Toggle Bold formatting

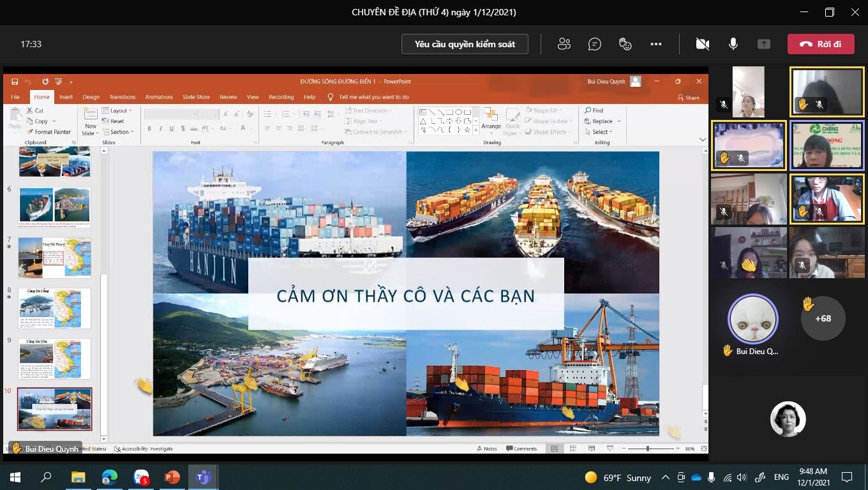point(148,128)
